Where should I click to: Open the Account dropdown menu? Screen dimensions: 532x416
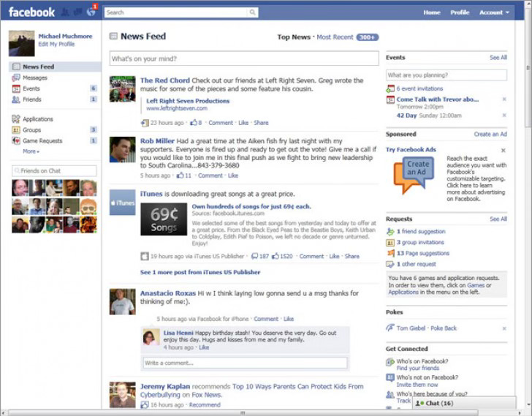coord(494,12)
